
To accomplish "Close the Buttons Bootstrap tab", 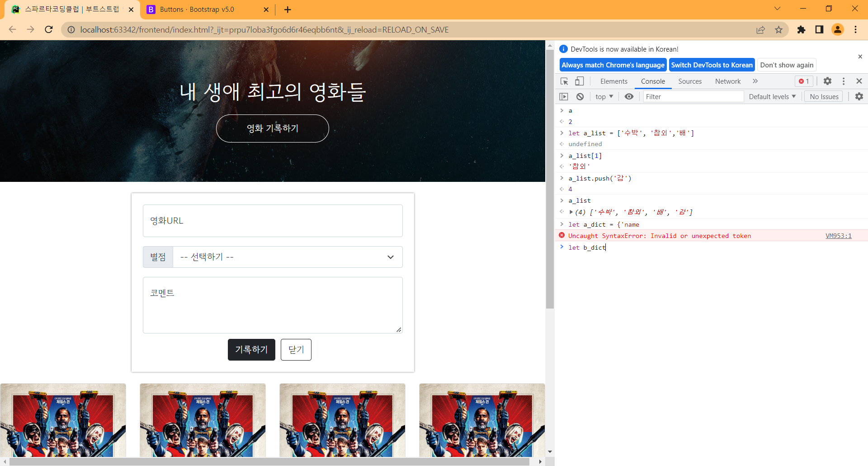I will (x=266, y=10).
